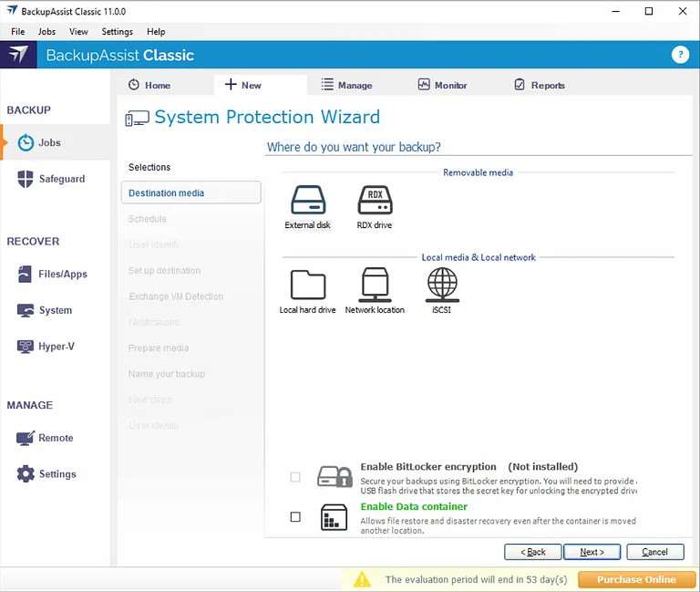This screenshot has height=592, width=700.
Task: Pick Local hard drive folder icon
Action: [307, 291]
